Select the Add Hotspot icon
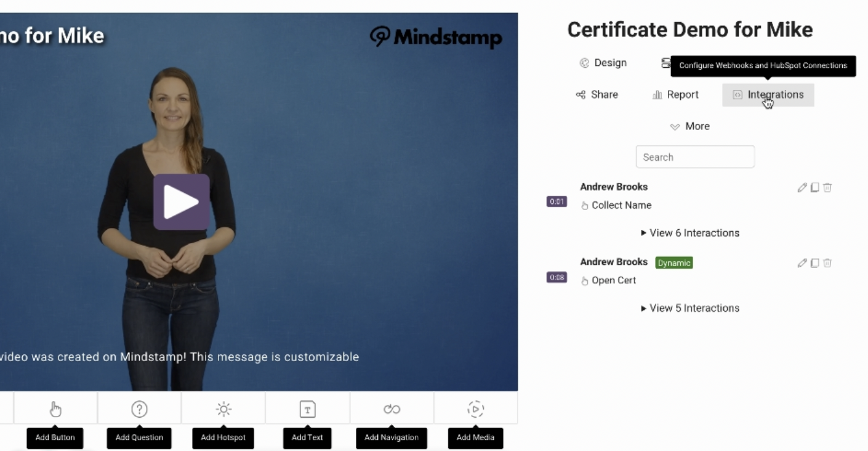868x451 pixels. [x=223, y=409]
